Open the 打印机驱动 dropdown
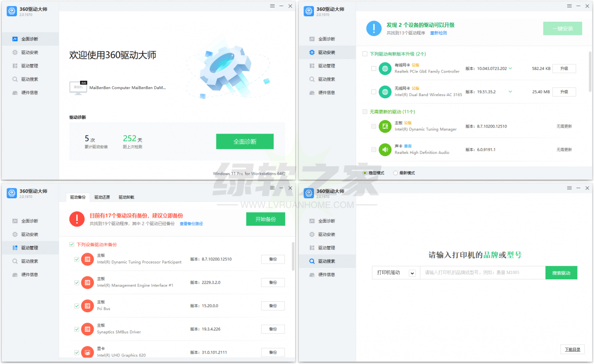Viewport: 594px width, 364px height. pos(412,273)
